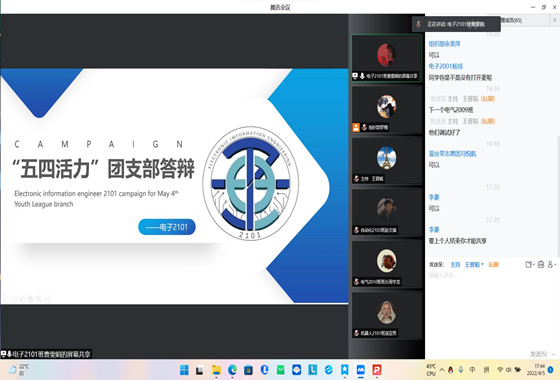Toggle the microphone tray icon
This screenshot has width=560, height=380.
point(461,370)
